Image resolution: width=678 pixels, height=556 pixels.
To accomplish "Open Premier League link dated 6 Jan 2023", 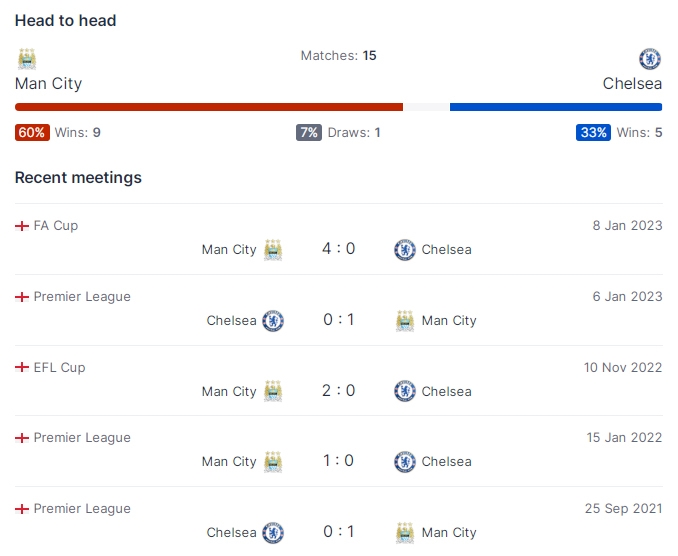I will (x=82, y=297).
